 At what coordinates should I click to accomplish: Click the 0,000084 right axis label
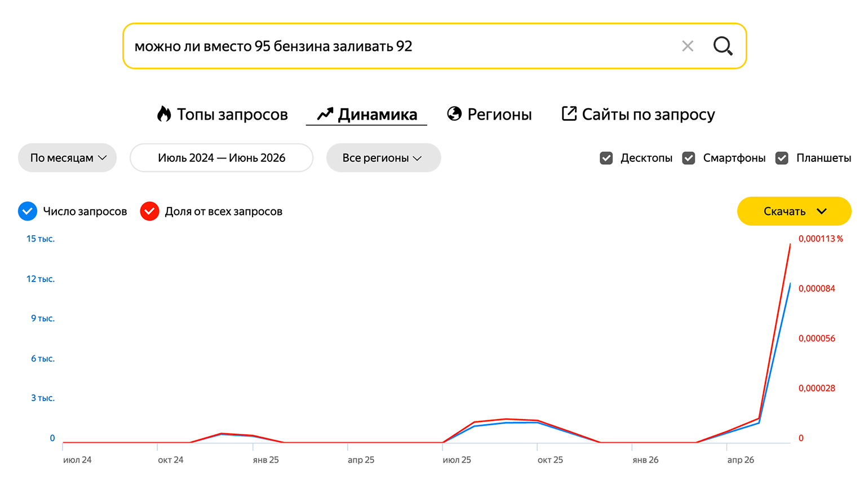(x=817, y=288)
